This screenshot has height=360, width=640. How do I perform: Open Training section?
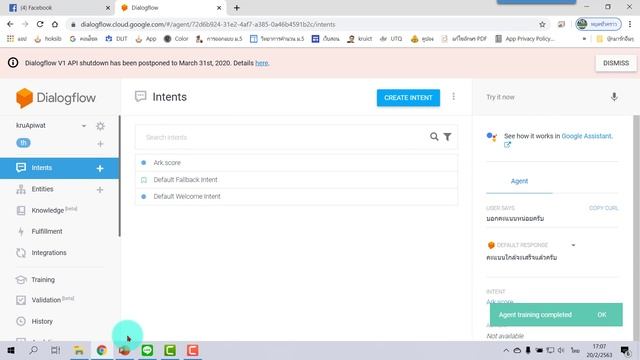click(x=43, y=280)
